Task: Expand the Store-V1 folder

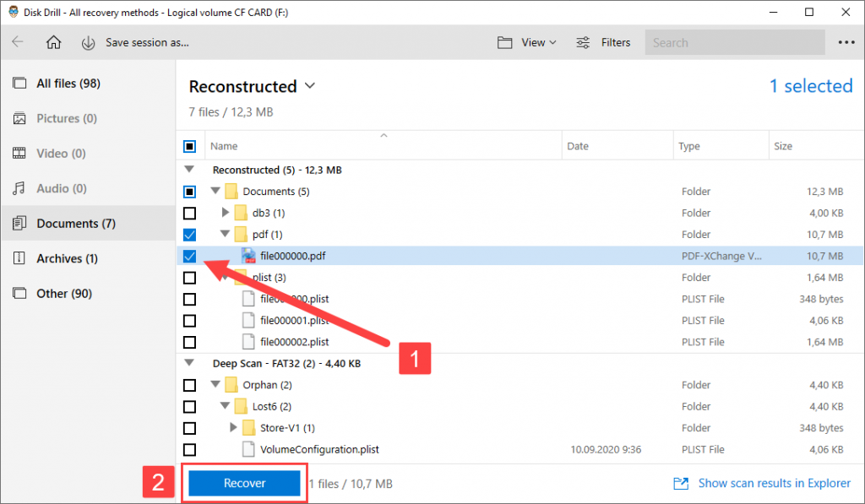Action: click(x=233, y=427)
